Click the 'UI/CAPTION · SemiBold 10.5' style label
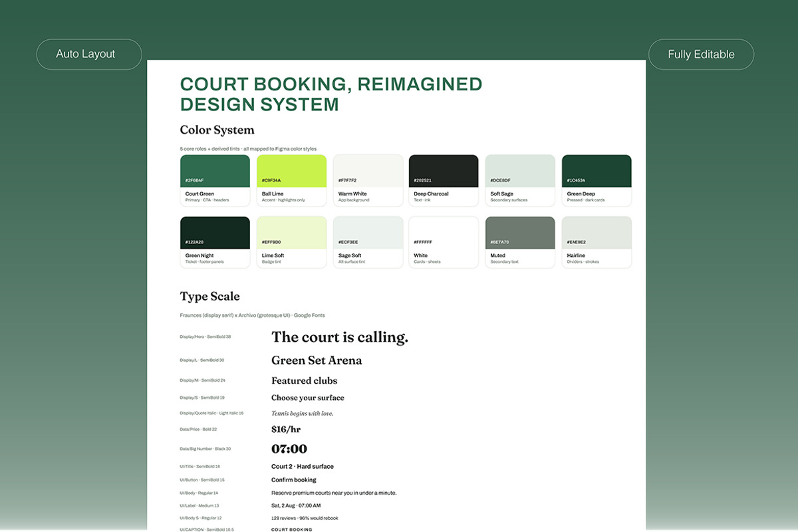 (207, 529)
